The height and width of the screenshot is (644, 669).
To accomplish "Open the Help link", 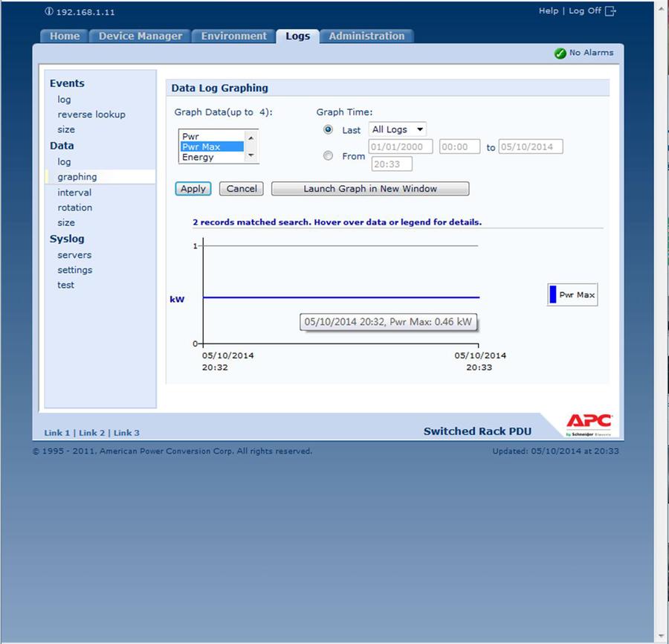I will click(548, 11).
